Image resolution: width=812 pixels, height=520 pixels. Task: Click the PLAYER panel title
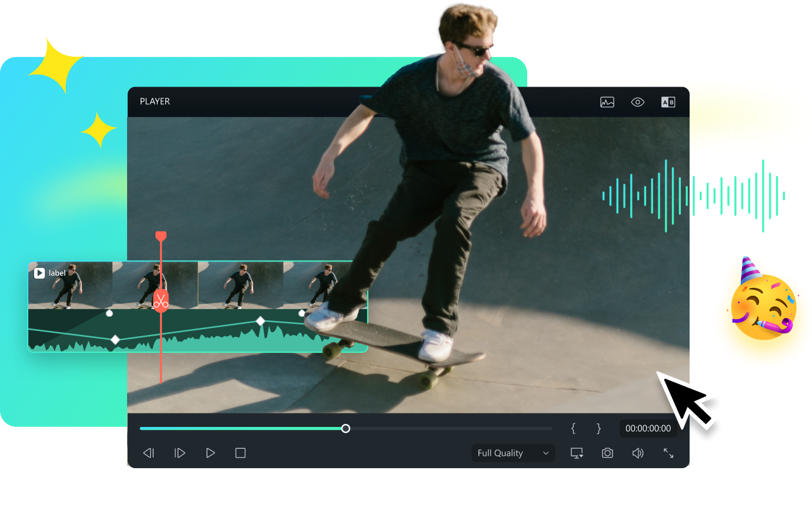(155, 101)
